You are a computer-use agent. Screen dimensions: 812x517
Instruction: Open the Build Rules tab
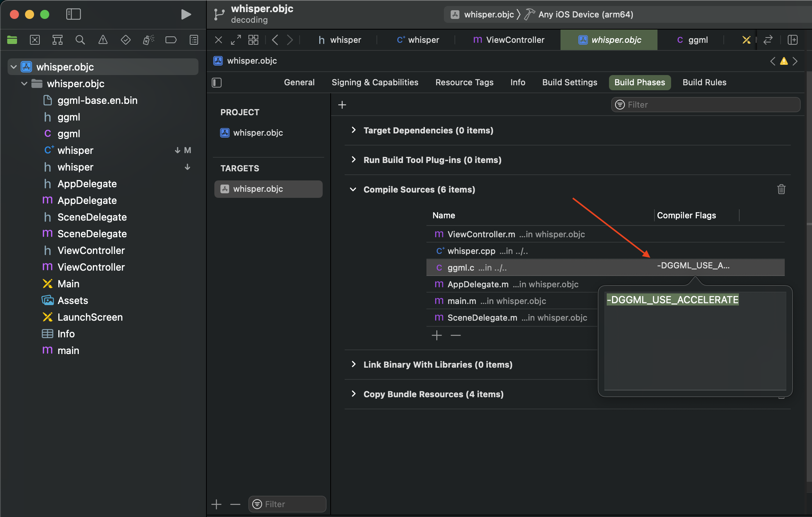[x=704, y=82]
